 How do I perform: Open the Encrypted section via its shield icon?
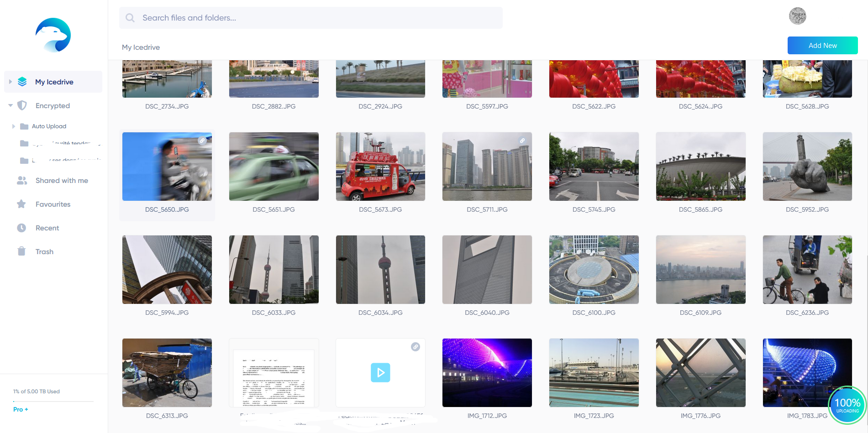pos(22,105)
